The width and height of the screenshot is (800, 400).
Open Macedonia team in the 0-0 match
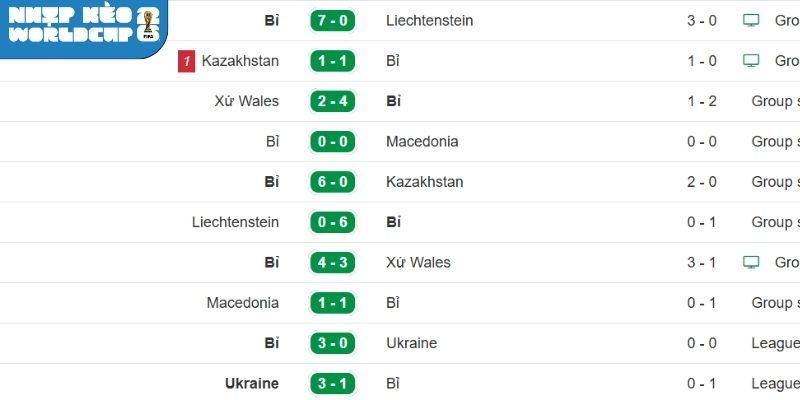point(422,141)
